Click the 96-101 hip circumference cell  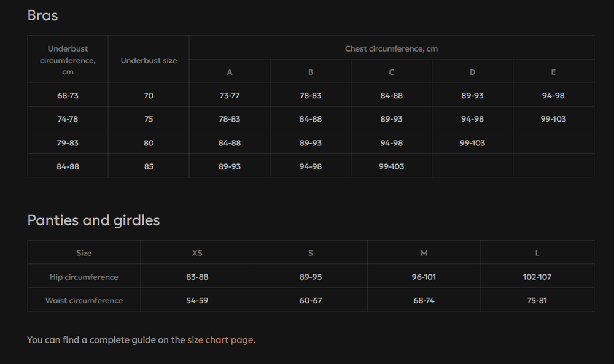pyautogui.click(x=424, y=277)
